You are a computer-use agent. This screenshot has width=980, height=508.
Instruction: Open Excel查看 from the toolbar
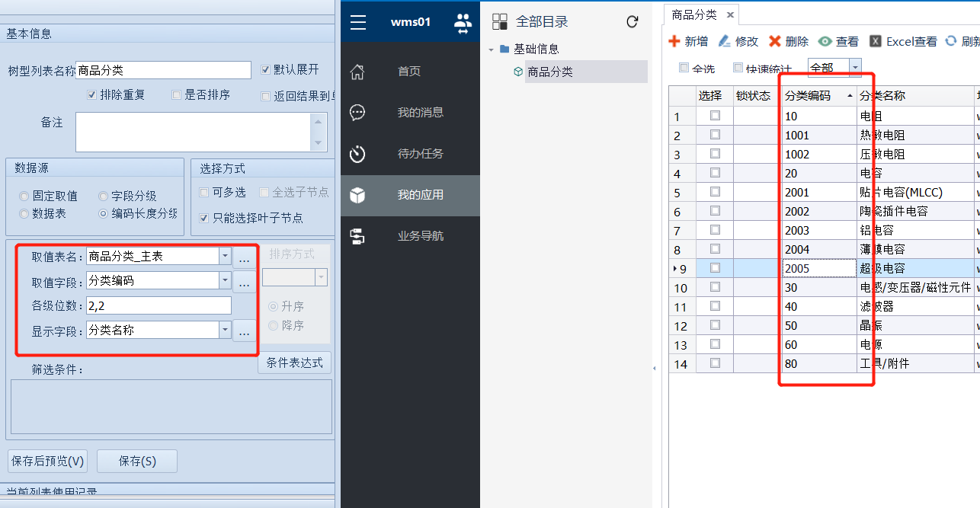904,41
